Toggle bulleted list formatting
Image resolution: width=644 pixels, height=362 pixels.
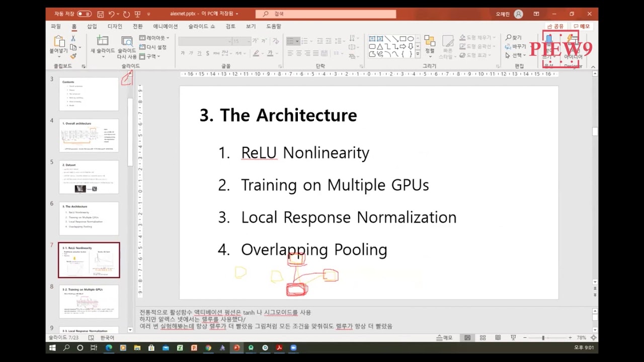291,41
